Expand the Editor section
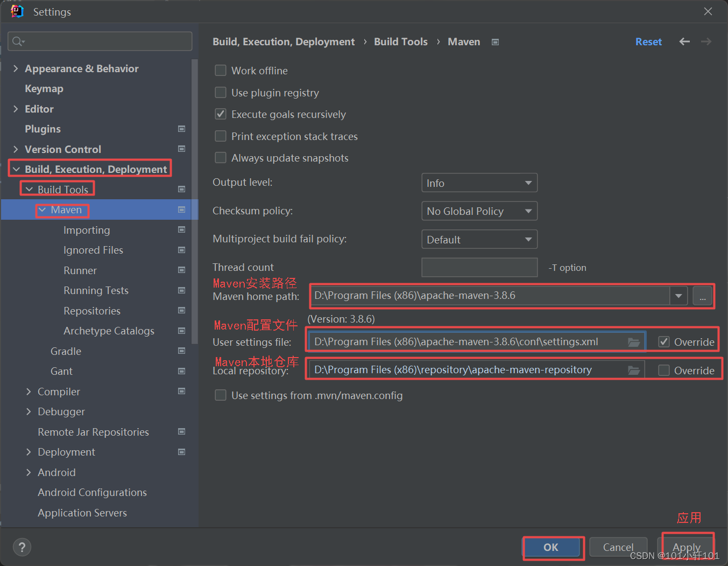Image resolution: width=728 pixels, height=566 pixels. 16,109
